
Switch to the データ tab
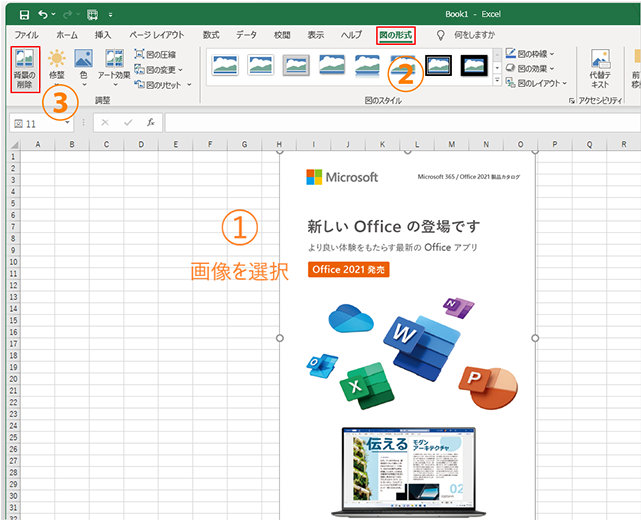pos(247,35)
